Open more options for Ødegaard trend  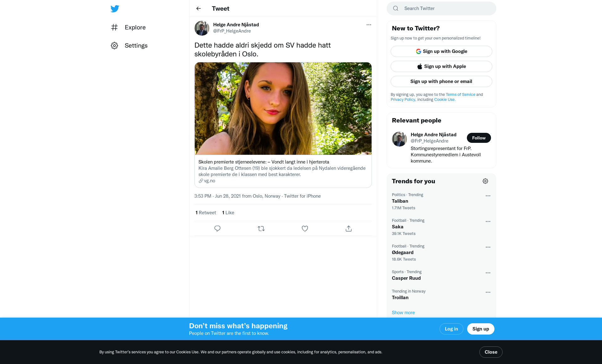[x=488, y=247]
